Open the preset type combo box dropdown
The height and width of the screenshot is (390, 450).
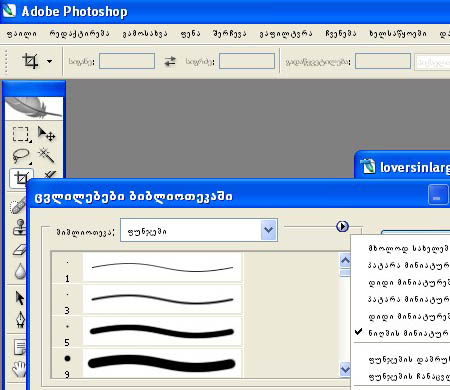pos(269,230)
